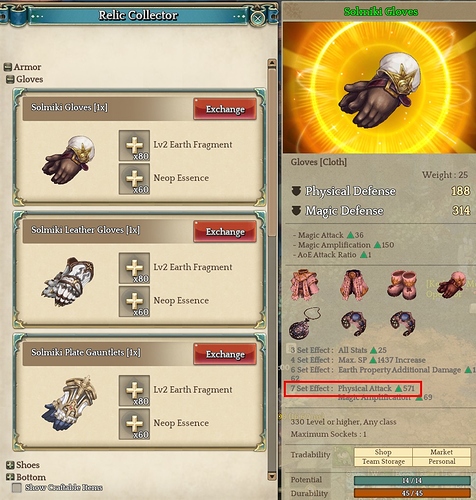
Task: Expand the Bottom category
Action: [10, 477]
